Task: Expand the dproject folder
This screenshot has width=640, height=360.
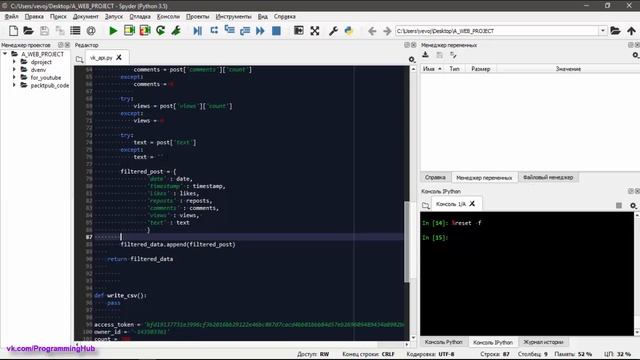Action: tap(14, 62)
